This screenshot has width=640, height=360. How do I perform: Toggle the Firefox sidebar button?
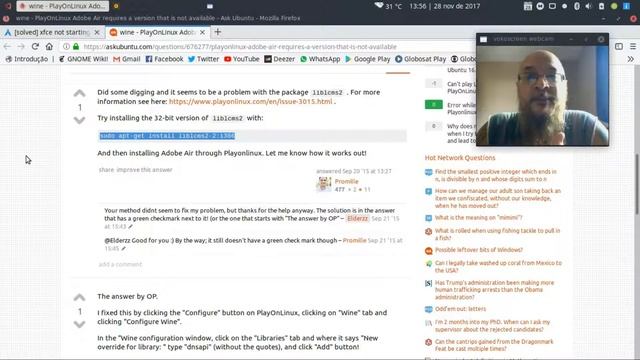click(619, 47)
